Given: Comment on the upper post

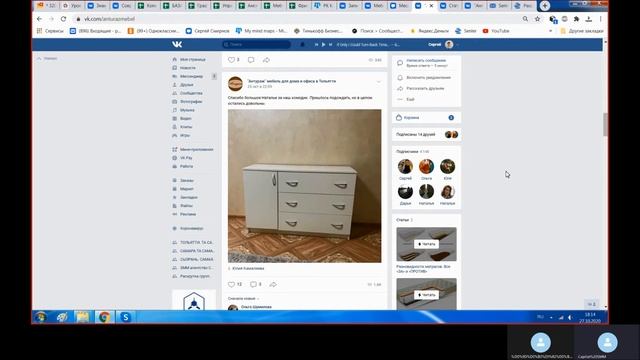Looking at the screenshot, I should click(251, 60).
